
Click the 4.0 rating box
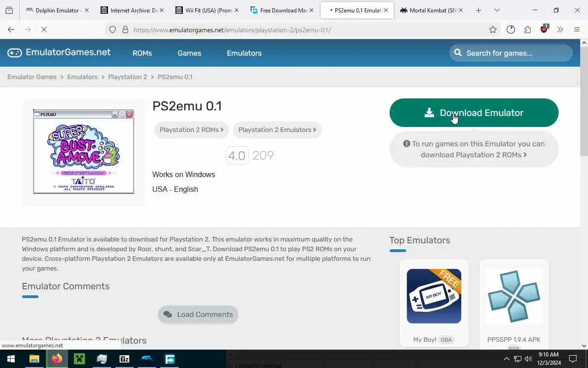[237, 155]
